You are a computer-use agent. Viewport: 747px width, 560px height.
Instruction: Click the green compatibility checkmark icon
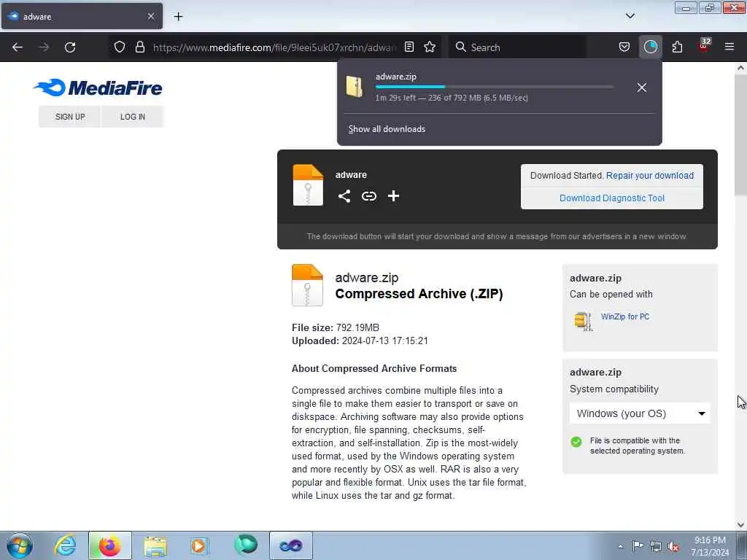click(x=576, y=442)
